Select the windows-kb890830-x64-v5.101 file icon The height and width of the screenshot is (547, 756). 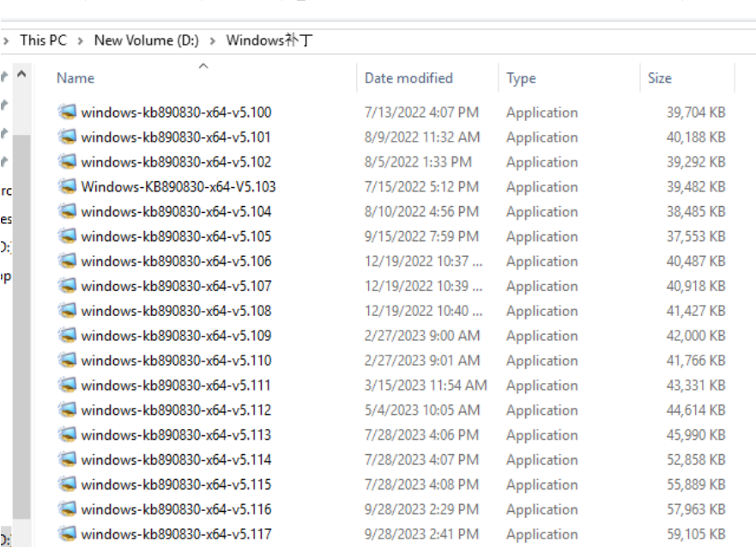click(67, 137)
